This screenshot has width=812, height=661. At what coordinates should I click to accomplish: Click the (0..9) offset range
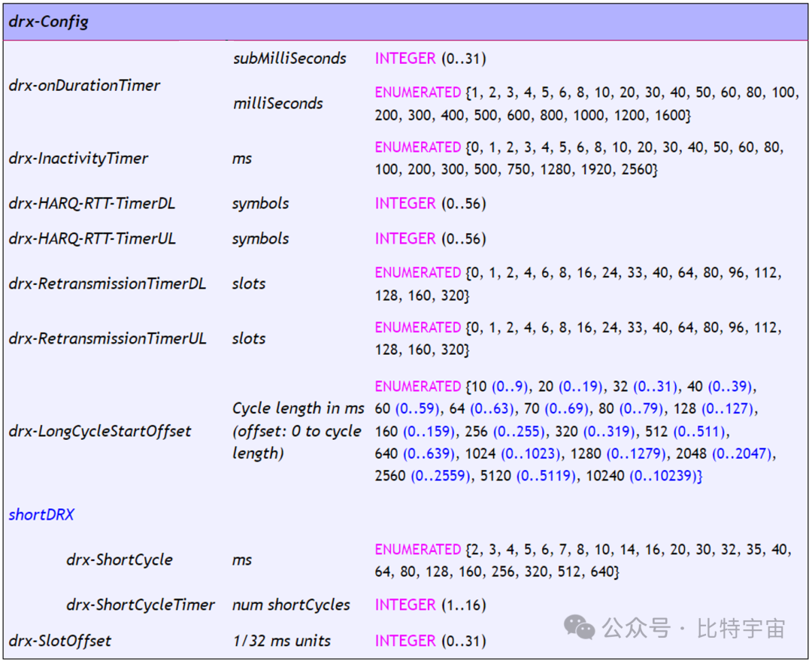click(x=510, y=387)
